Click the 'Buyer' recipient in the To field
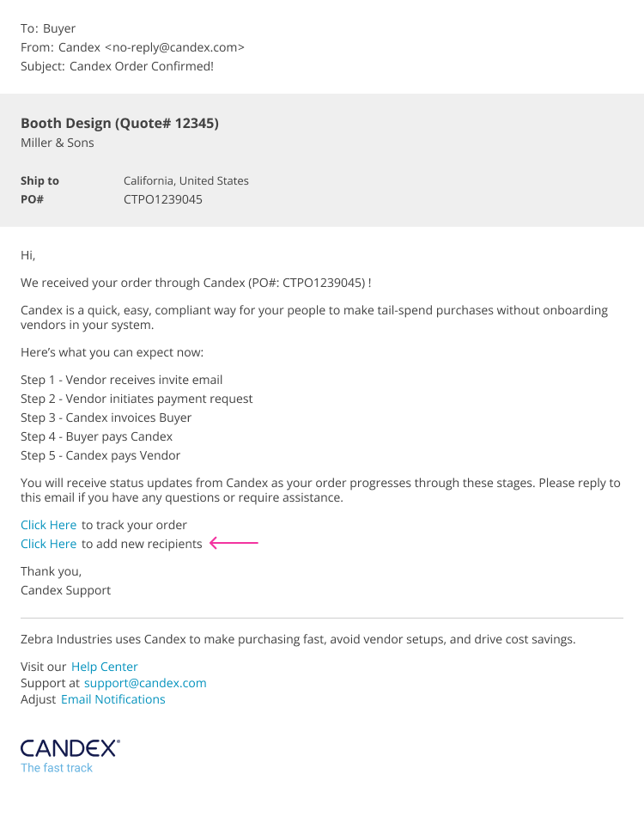The image size is (644, 835). [x=59, y=28]
